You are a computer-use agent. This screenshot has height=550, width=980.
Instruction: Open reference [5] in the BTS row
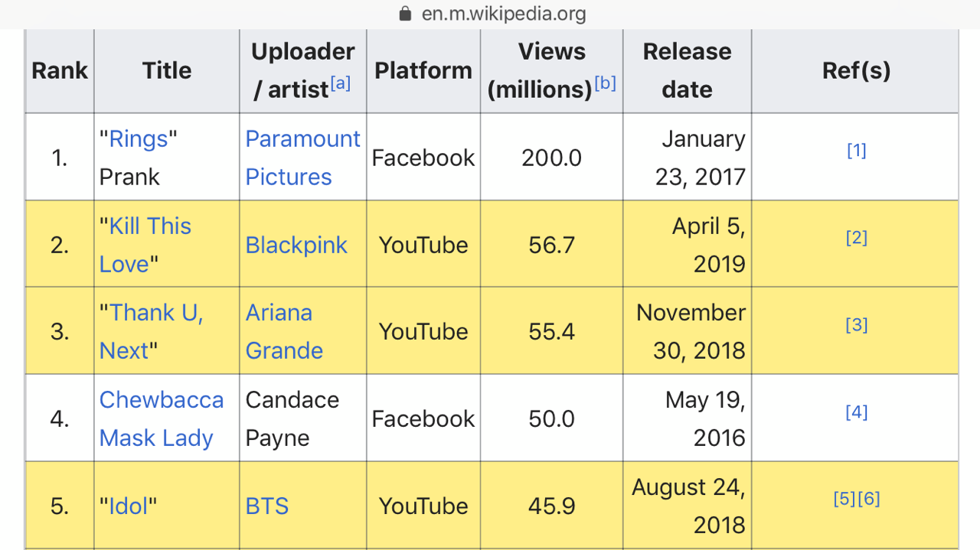(844, 499)
